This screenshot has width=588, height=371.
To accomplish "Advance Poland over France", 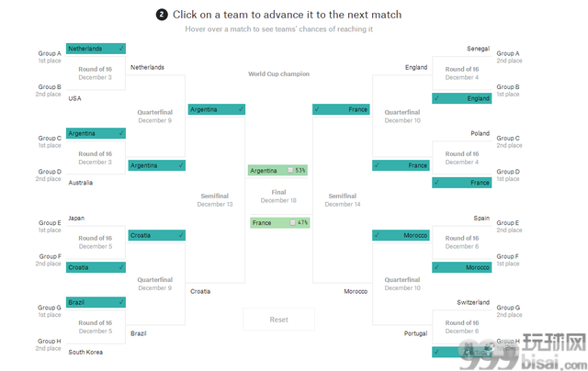I will point(461,133).
